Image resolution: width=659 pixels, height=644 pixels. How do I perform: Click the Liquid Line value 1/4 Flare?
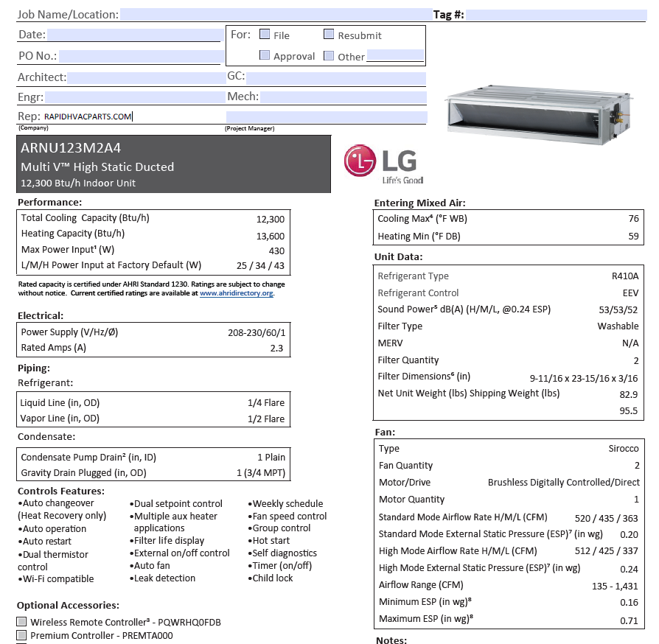(x=265, y=402)
